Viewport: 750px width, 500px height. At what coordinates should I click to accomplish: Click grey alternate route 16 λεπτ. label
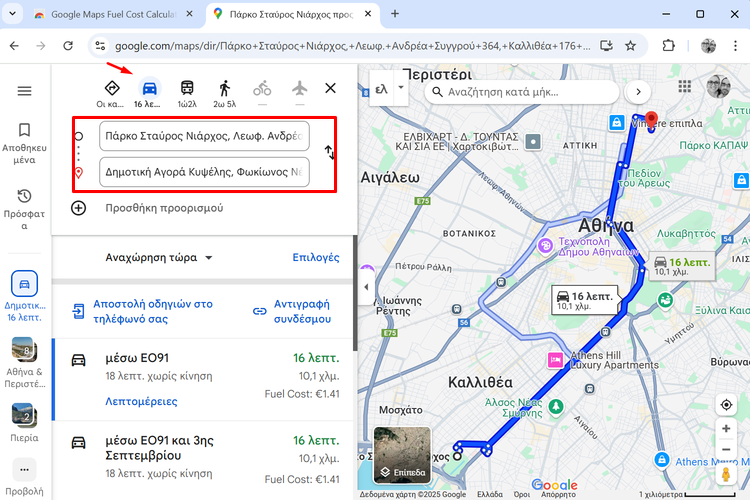pos(682,266)
